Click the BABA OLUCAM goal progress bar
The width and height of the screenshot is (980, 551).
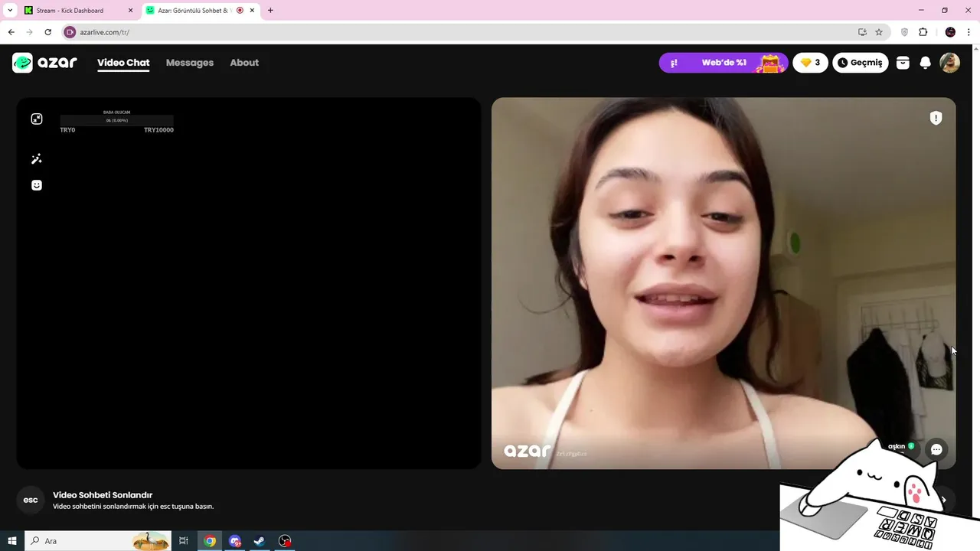(117, 120)
